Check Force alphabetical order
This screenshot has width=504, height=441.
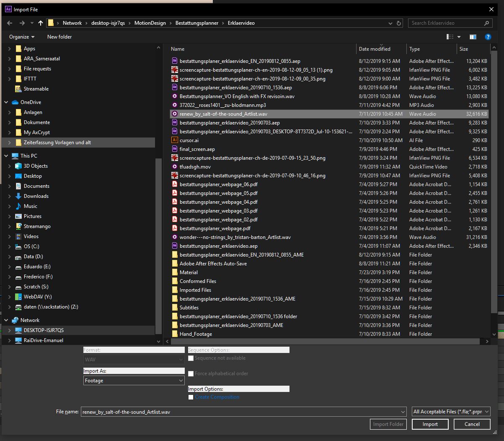pyautogui.click(x=191, y=374)
